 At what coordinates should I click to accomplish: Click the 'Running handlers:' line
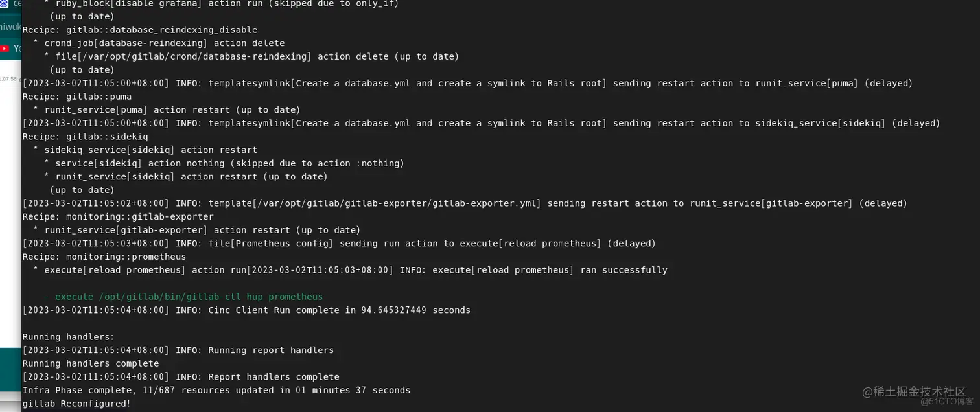pyautogui.click(x=69, y=337)
